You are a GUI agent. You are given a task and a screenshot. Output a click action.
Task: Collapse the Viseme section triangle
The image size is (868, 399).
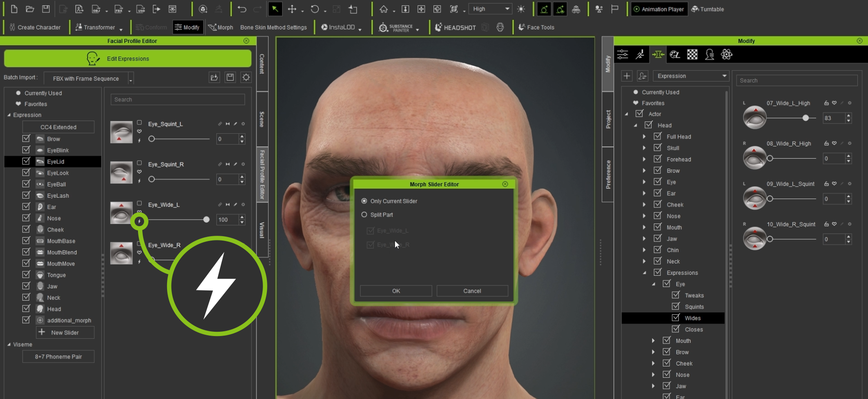click(x=9, y=345)
